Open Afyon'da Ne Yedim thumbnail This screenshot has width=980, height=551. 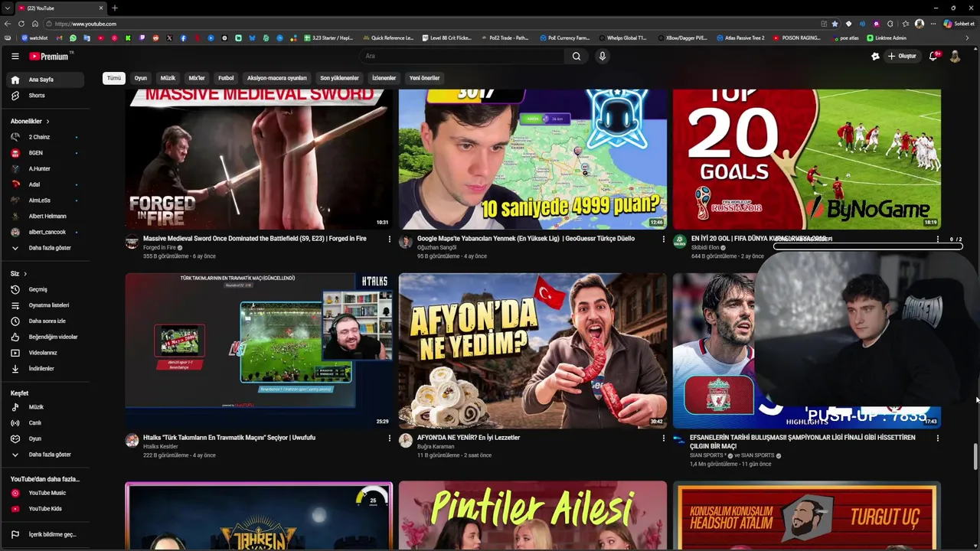point(532,350)
